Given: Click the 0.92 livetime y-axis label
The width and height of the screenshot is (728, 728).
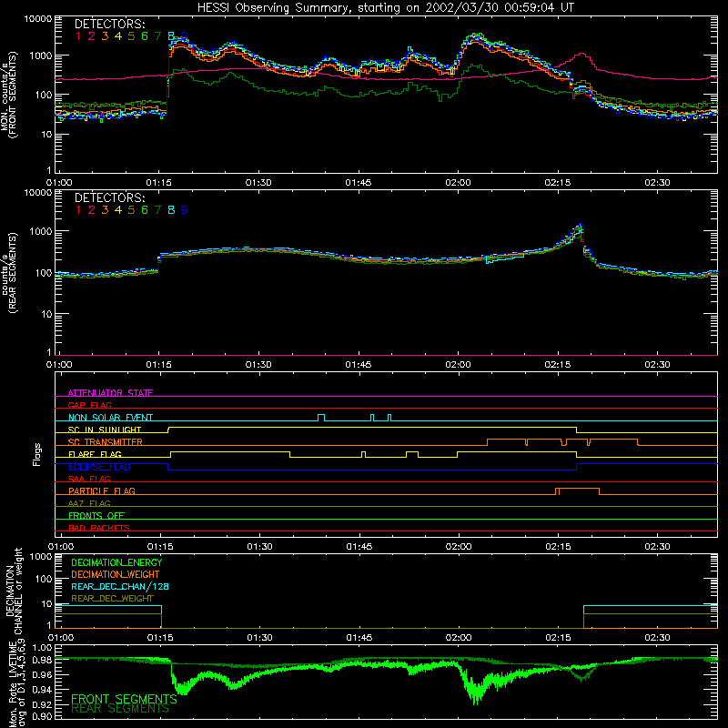Looking at the screenshot, I should (x=42, y=703).
